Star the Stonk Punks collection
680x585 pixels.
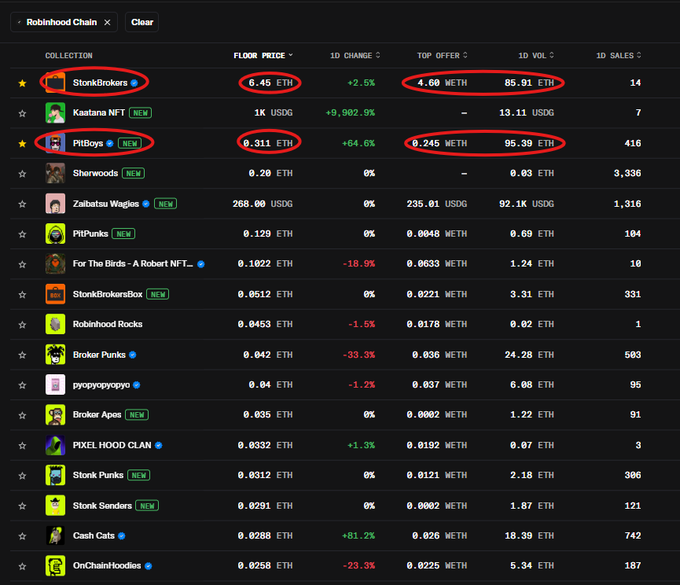pos(23,476)
